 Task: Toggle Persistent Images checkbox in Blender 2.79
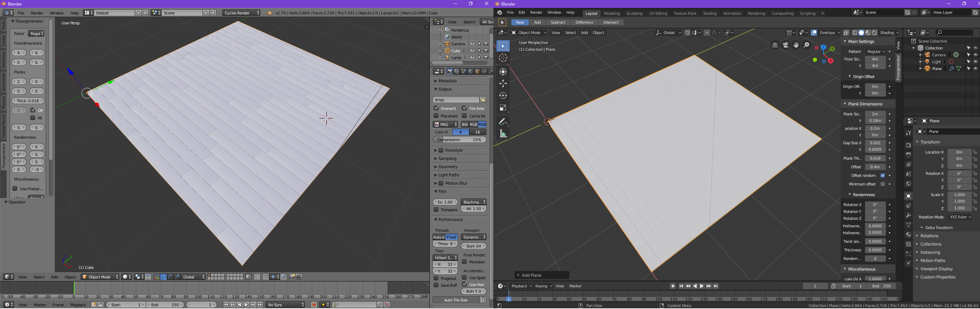465,262
